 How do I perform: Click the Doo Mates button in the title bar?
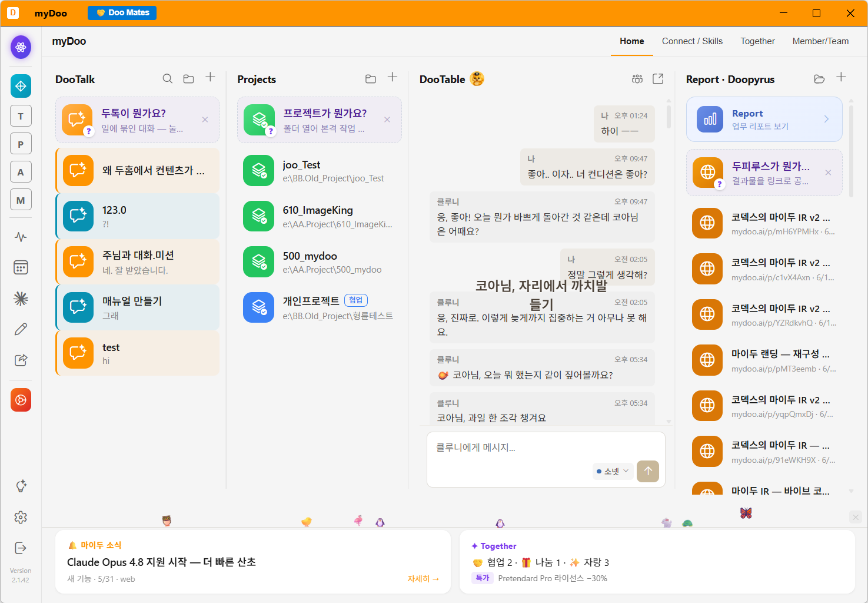click(x=122, y=13)
